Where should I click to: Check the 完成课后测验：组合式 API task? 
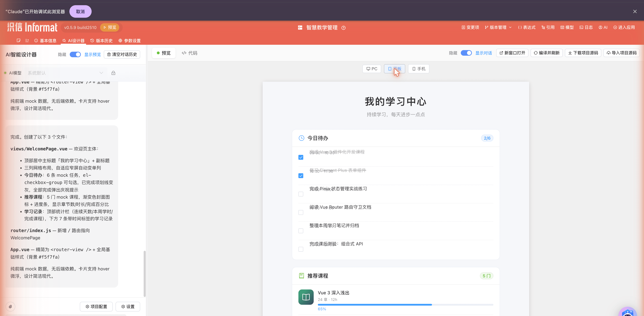pyautogui.click(x=301, y=249)
